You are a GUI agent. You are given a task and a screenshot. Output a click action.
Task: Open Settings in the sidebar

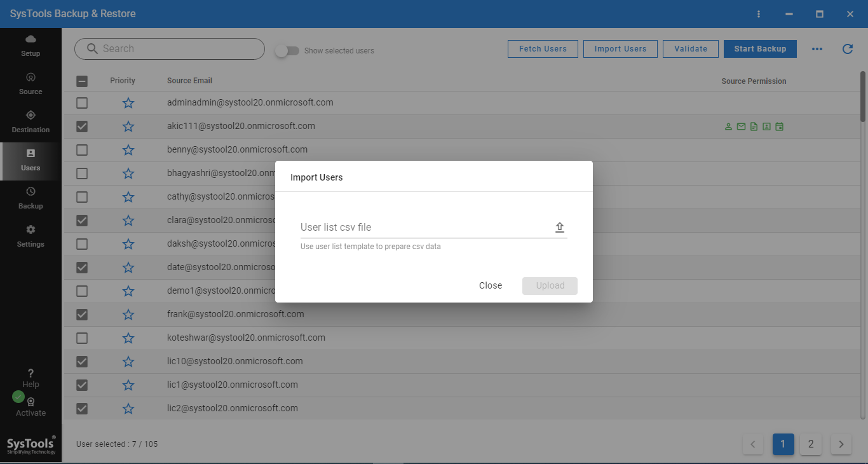click(x=31, y=236)
